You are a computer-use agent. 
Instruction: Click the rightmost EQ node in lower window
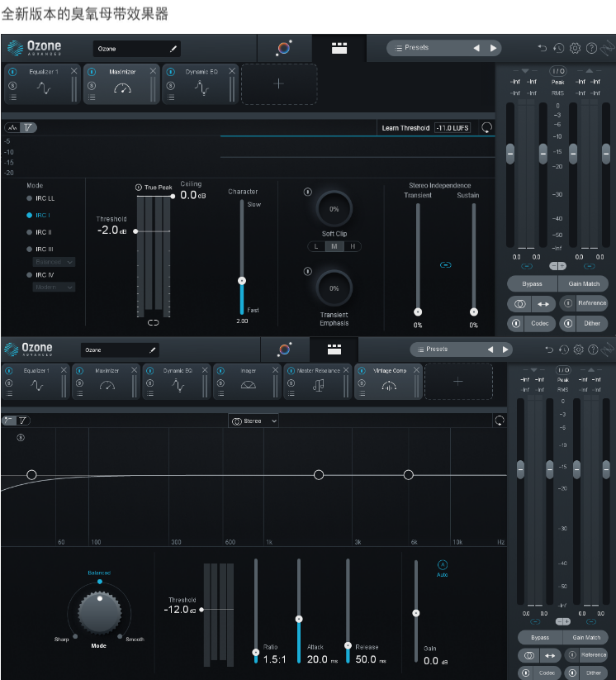(409, 475)
